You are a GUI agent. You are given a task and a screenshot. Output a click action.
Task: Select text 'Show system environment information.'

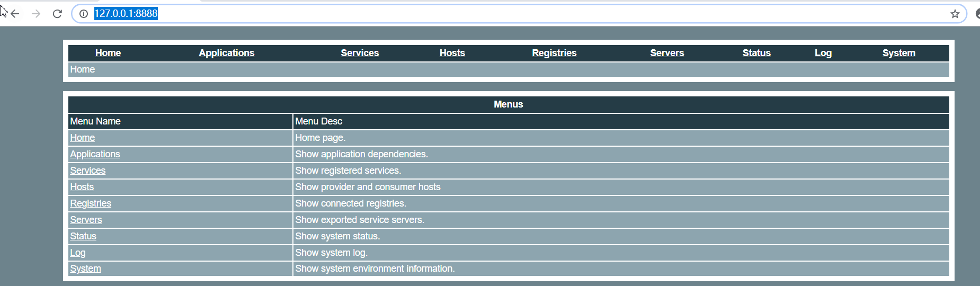point(375,269)
